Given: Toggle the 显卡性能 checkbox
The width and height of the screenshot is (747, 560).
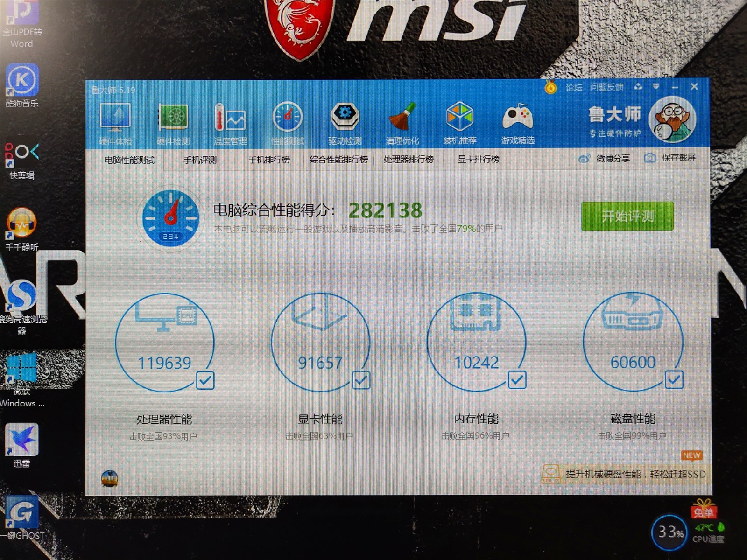Looking at the screenshot, I should click(x=361, y=380).
